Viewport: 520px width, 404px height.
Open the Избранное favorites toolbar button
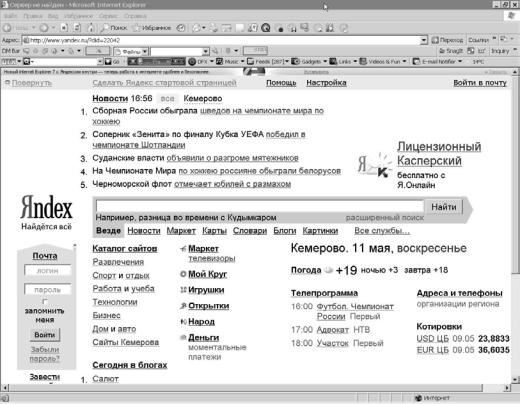[x=152, y=28]
